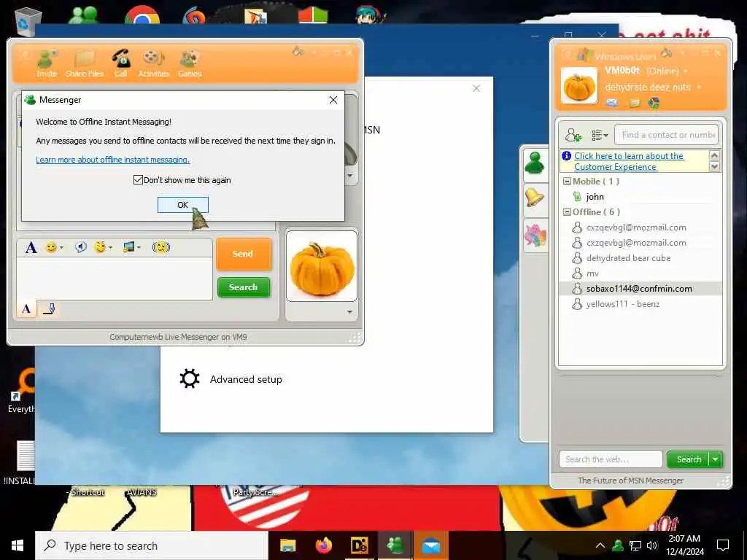Open Customer Experience information link

629,161
